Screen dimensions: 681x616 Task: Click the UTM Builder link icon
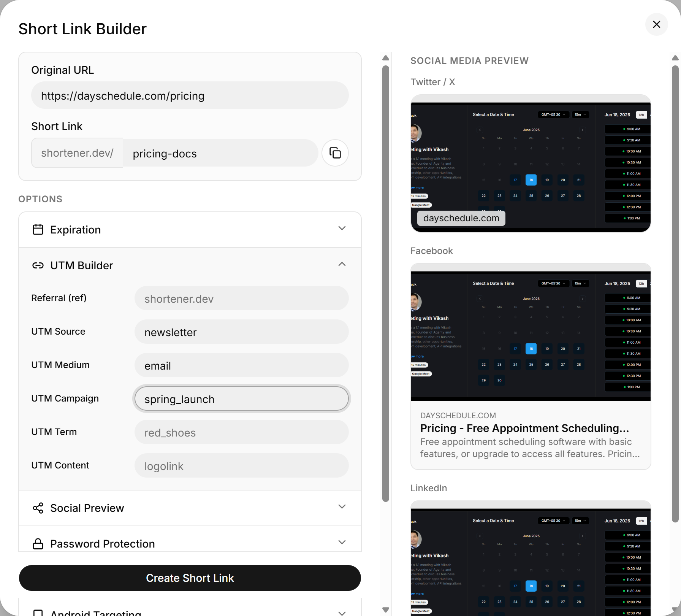(x=38, y=265)
